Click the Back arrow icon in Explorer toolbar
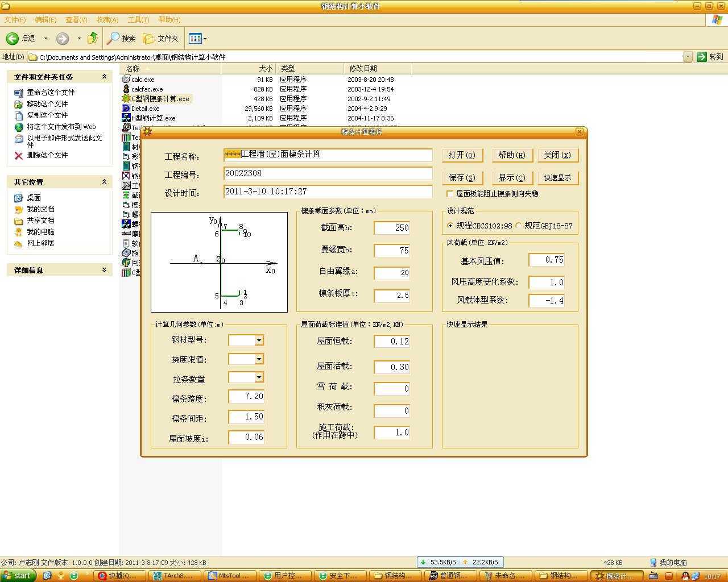 click(13, 39)
